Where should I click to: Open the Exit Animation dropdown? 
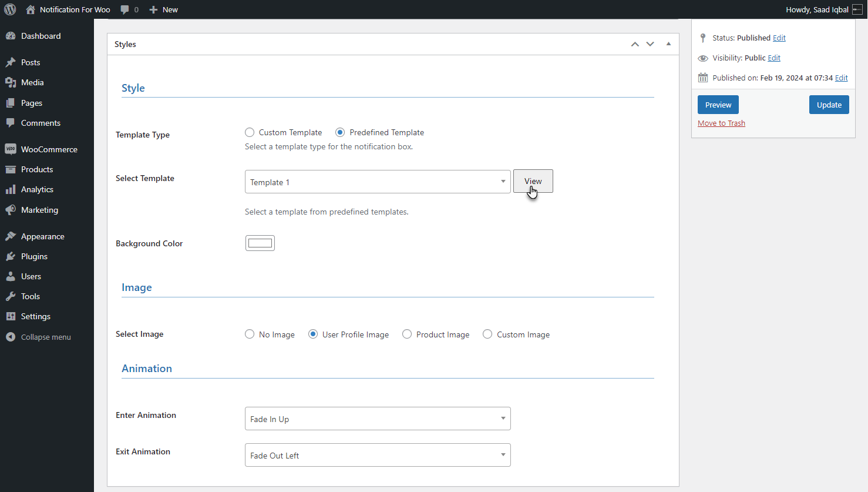click(378, 455)
